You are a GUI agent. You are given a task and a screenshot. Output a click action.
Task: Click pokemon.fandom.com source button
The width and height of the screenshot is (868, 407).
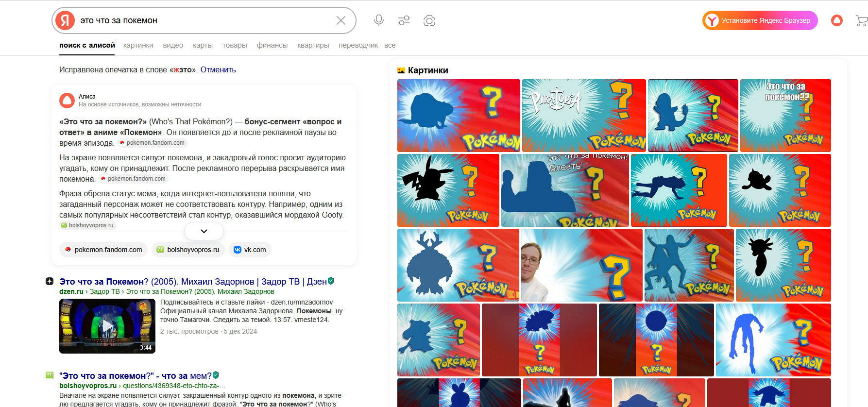[x=103, y=250]
